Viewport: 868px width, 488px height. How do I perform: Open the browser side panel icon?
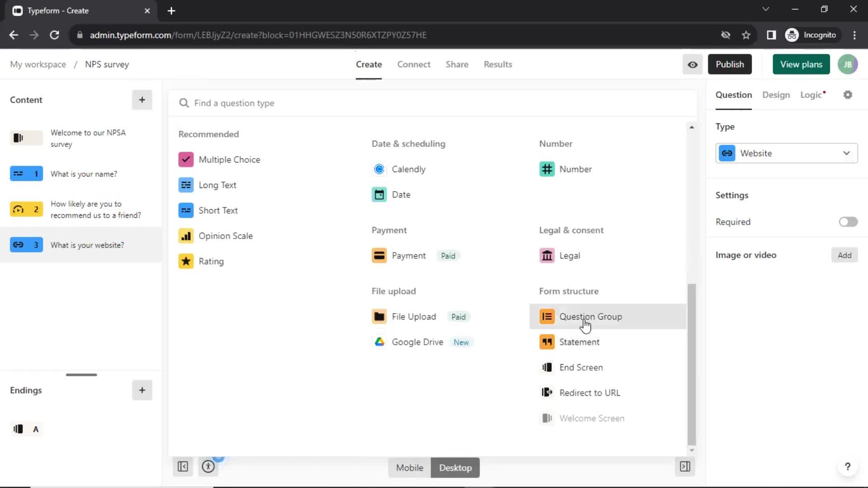771,35
